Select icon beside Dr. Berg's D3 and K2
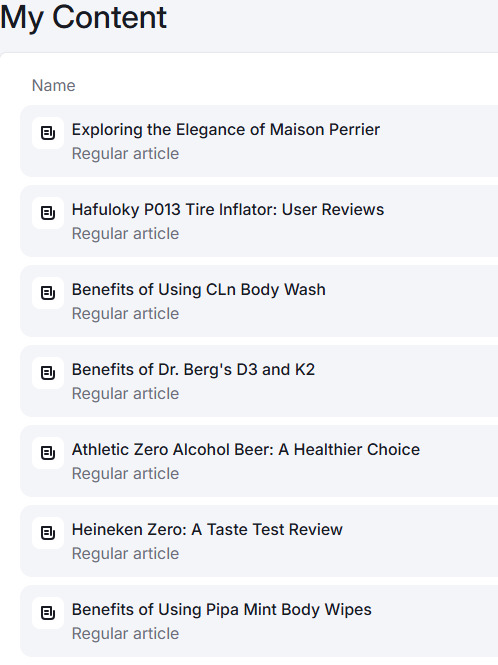498x665 pixels. [48, 373]
